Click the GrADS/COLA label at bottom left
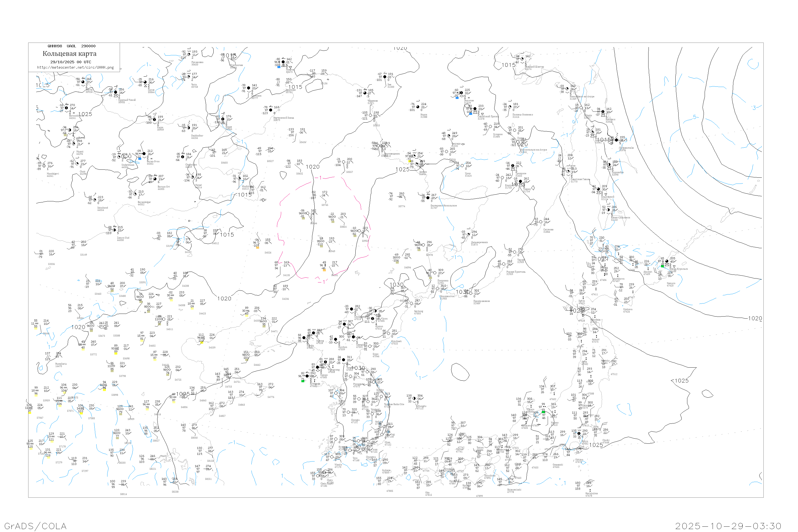The height and width of the screenshot is (532, 798). [x=35, y=526]
